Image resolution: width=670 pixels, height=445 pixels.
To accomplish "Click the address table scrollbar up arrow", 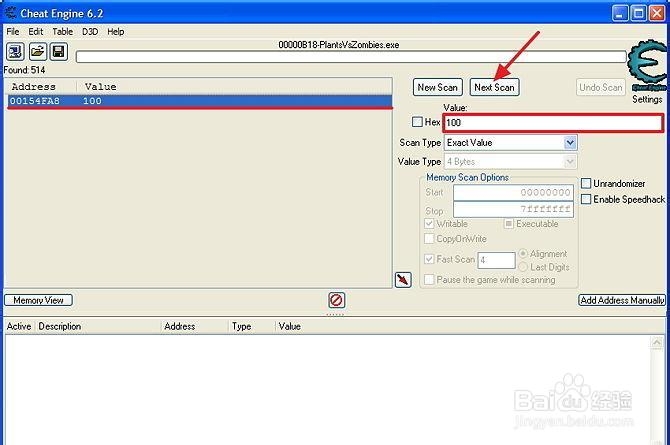I will (x=657, y=342).
